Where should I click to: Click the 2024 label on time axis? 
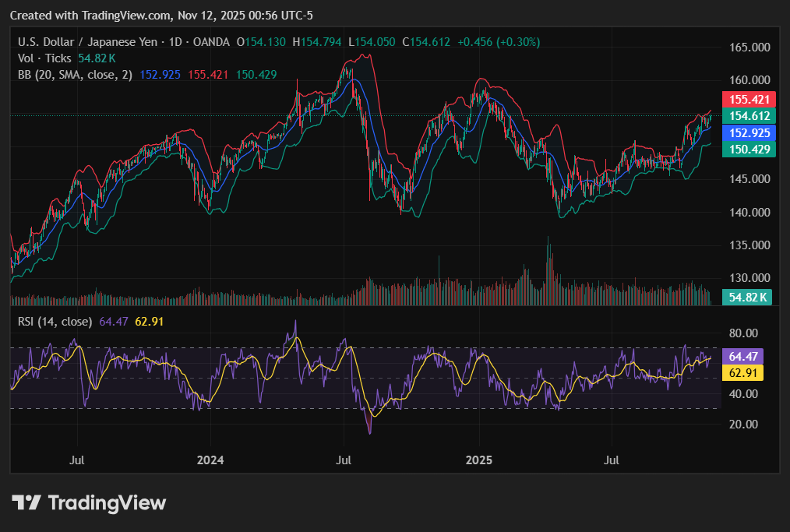click(x=210, y=460)
